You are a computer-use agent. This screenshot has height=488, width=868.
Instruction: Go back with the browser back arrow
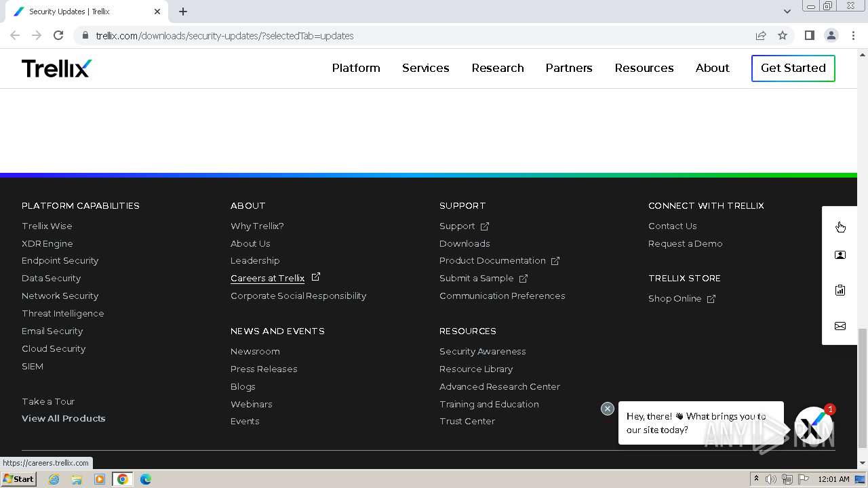click(x=15, y=35)
